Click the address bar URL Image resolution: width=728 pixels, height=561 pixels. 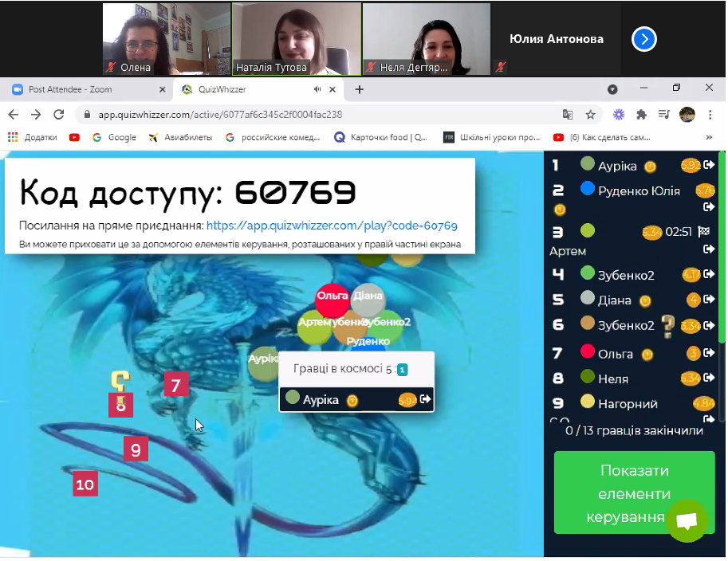pos(220,115)
